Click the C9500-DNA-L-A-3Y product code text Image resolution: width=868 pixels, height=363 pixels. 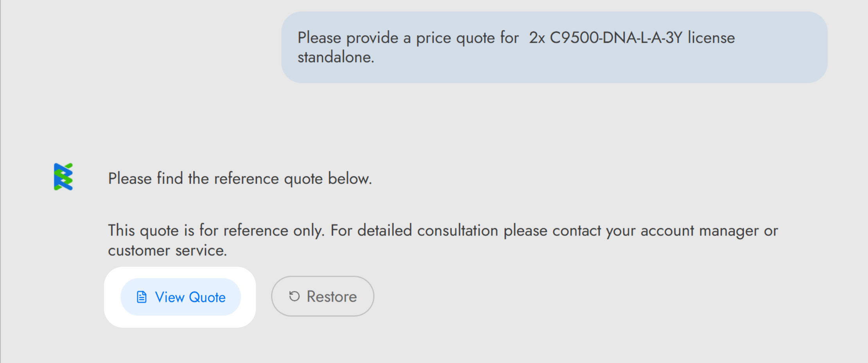pyautogui.click(x=616, y=38)
